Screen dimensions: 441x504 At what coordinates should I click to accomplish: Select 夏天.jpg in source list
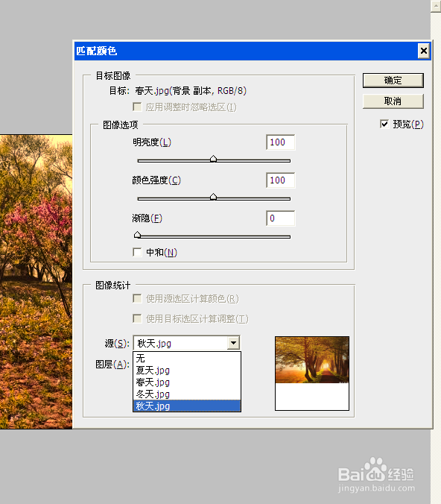(187, 371)
